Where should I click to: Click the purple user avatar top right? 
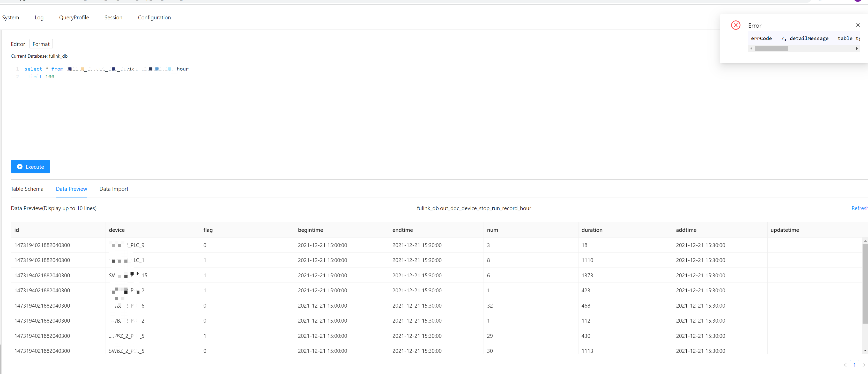(x=858, y=1)
